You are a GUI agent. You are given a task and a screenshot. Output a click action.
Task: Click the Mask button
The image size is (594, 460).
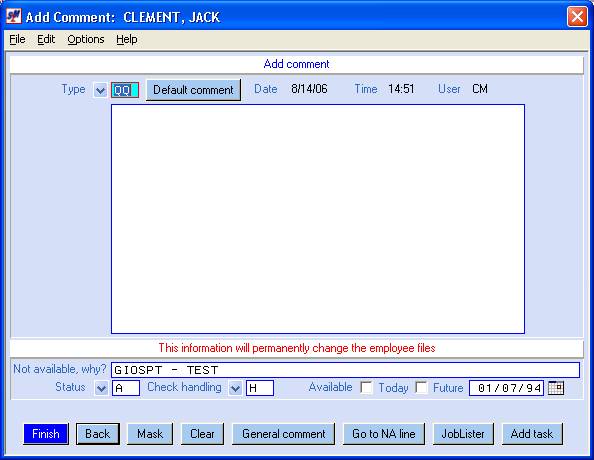click(150, 433)
